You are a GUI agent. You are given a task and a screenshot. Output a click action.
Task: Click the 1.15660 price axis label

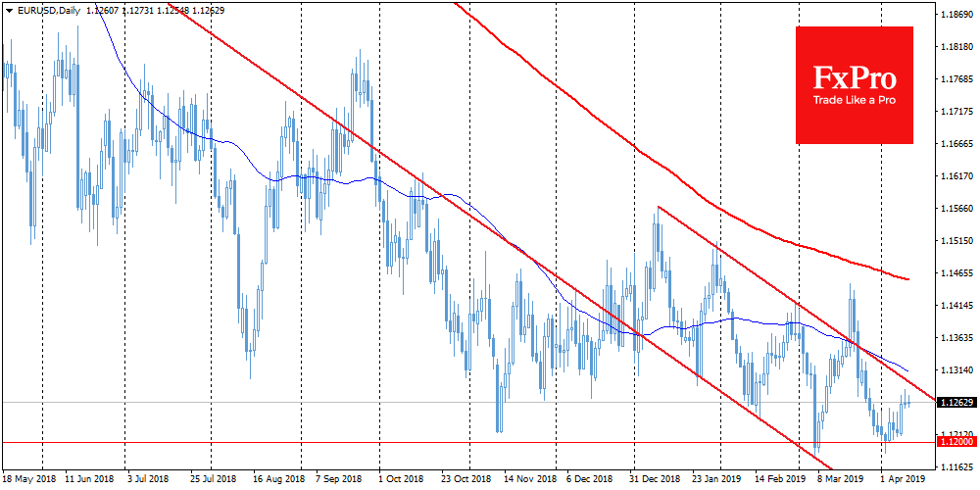click(956, 209)
